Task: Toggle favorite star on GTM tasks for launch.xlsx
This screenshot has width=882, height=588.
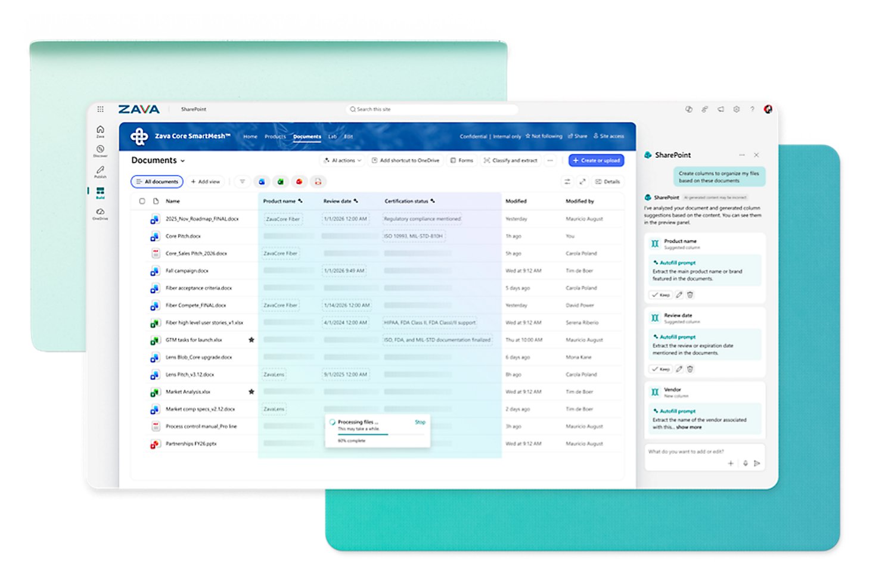Action: click(251, 340)
